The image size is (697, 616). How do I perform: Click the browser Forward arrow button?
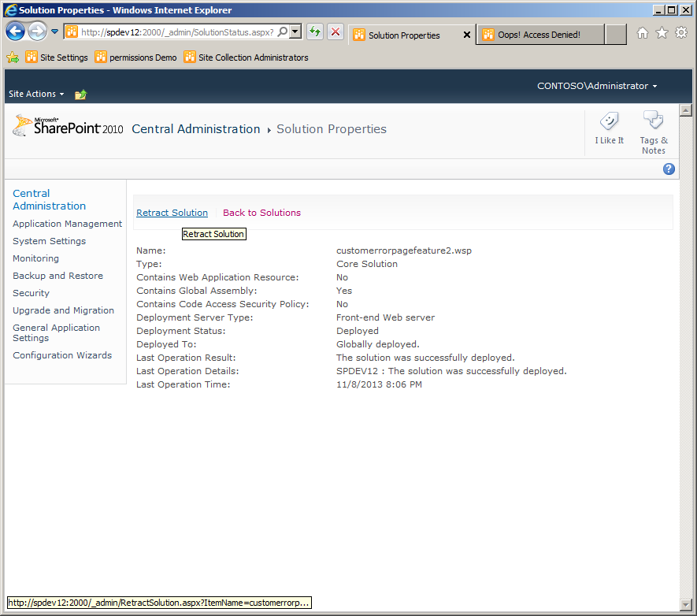(37, 32)
